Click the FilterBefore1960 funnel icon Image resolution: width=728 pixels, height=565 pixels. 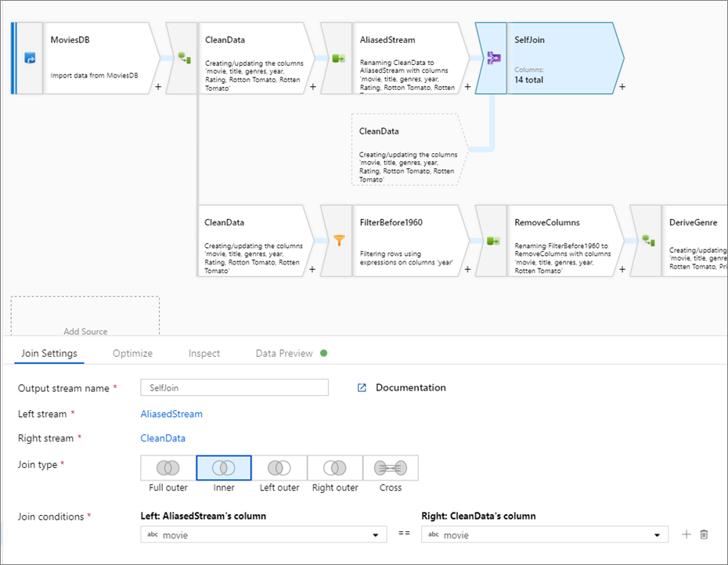tap(339, 241)
